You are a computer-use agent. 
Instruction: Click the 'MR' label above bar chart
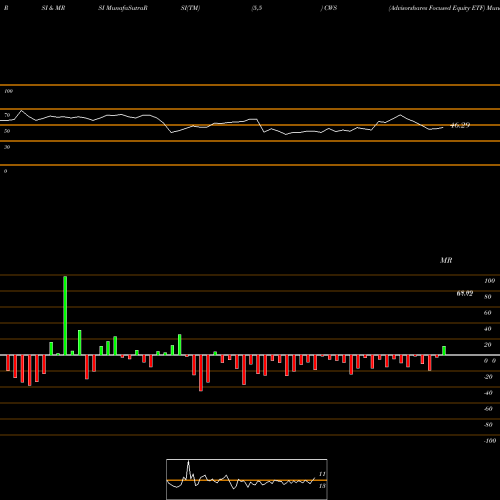click(446, 260)
